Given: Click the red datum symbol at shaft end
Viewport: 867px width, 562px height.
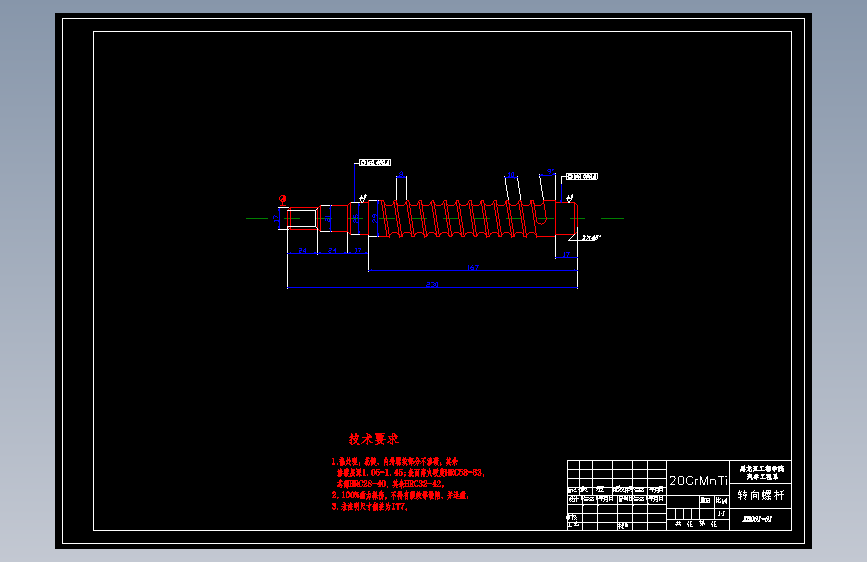Looking at the screenshot, I should pos(283,199).
